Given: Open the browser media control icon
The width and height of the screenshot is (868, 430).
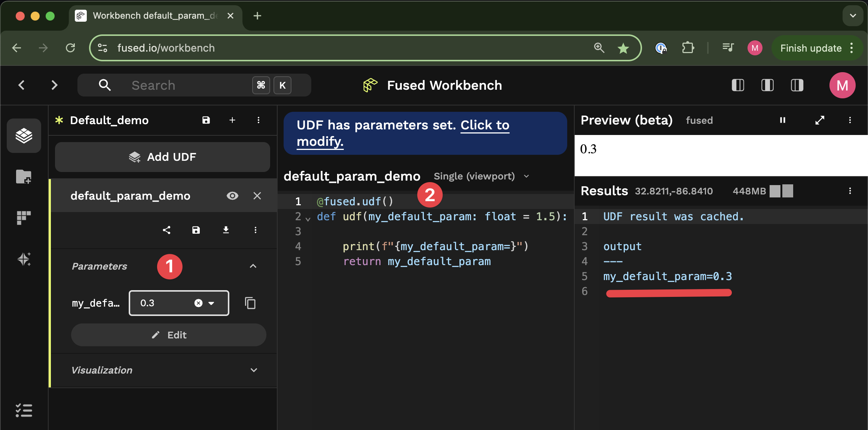Looking at the screenshot, I should click(x=728, y=48).
